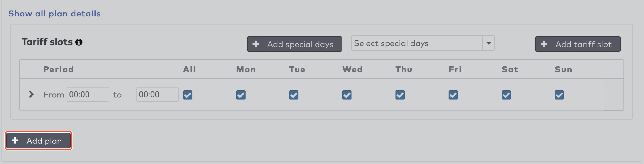The image size is (644, 164).
Task: Deselect the Sun checkbox
Action: pyautogui.click(x=559, y=95)
